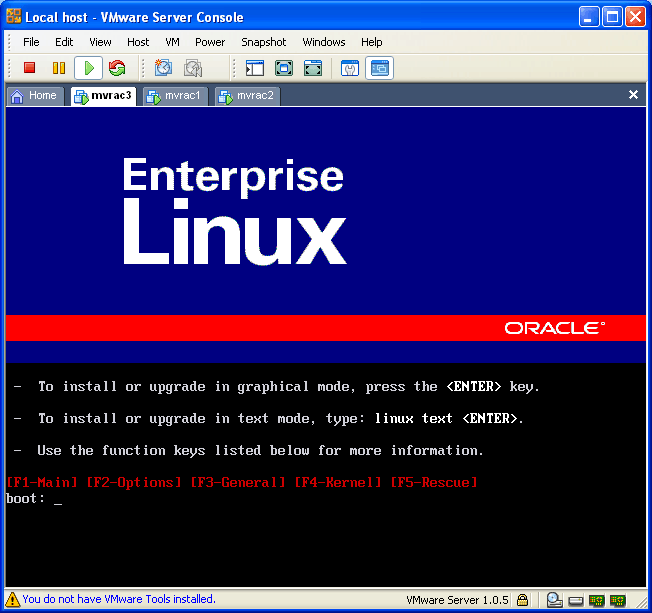Toggle the console view button in toolbar
The image size is (652, 613).
point(379,68)
